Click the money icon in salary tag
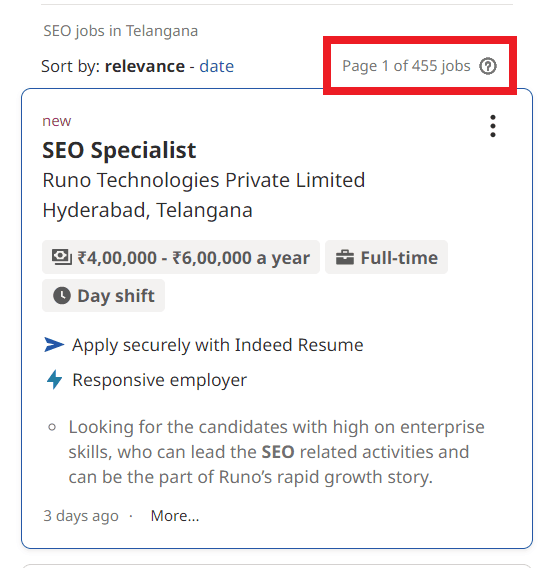 62,257
